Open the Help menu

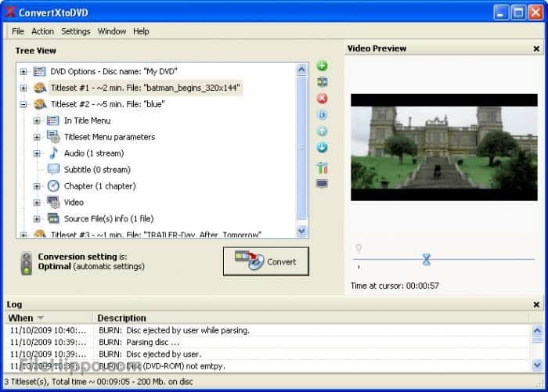coord(141,31)
